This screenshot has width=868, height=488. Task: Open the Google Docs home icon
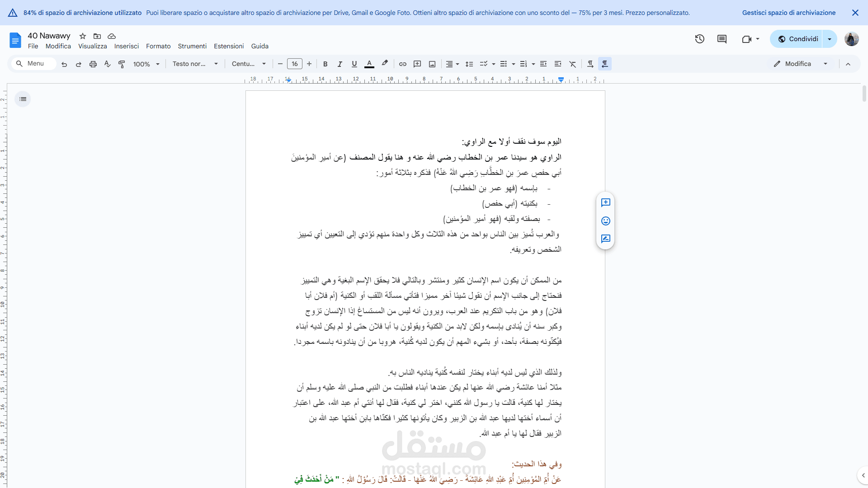pos(15,40)
